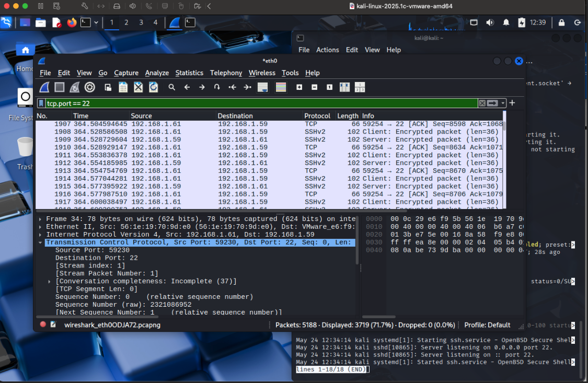Open capture options with the gear icon
Screen dimensions: 588x383
[x=89, y=87]
